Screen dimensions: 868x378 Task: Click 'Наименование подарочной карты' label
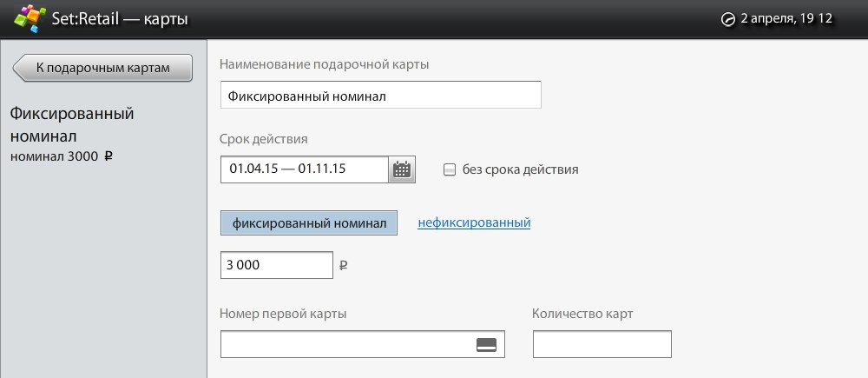coord(325,65)
